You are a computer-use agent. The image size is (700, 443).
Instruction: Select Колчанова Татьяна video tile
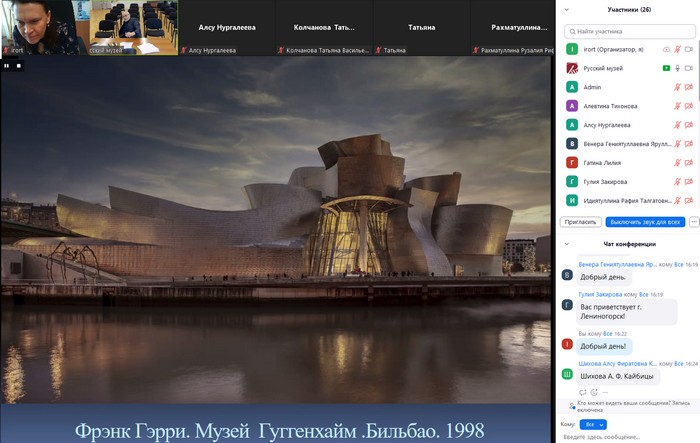click(324, 28)
